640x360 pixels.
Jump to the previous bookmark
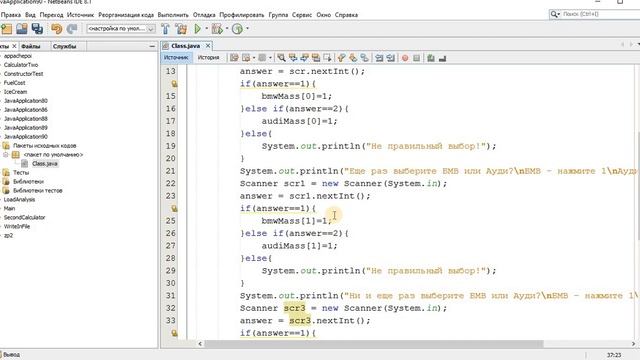click(342, 58)
